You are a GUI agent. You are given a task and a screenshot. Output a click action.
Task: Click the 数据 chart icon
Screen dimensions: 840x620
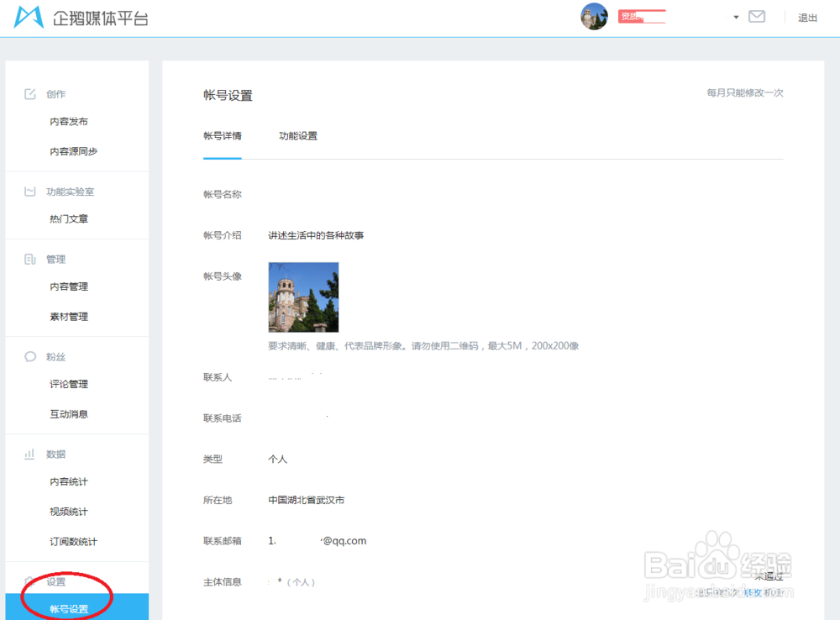click(x=29, y=454)
